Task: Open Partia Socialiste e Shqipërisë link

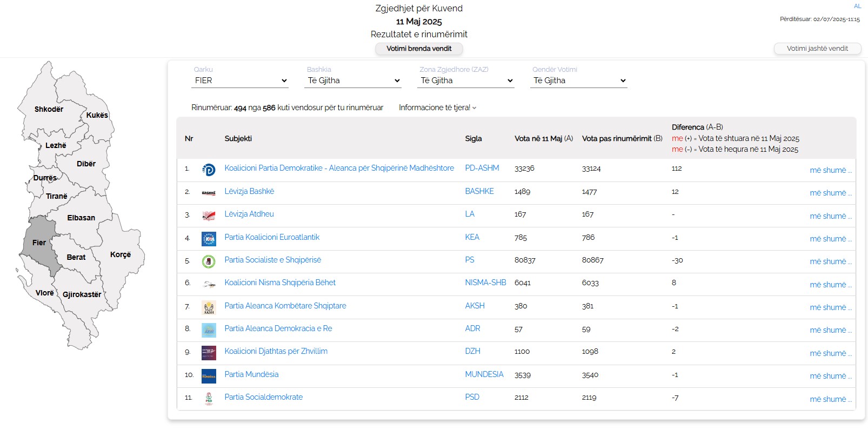Action: [x=272, y=260]
